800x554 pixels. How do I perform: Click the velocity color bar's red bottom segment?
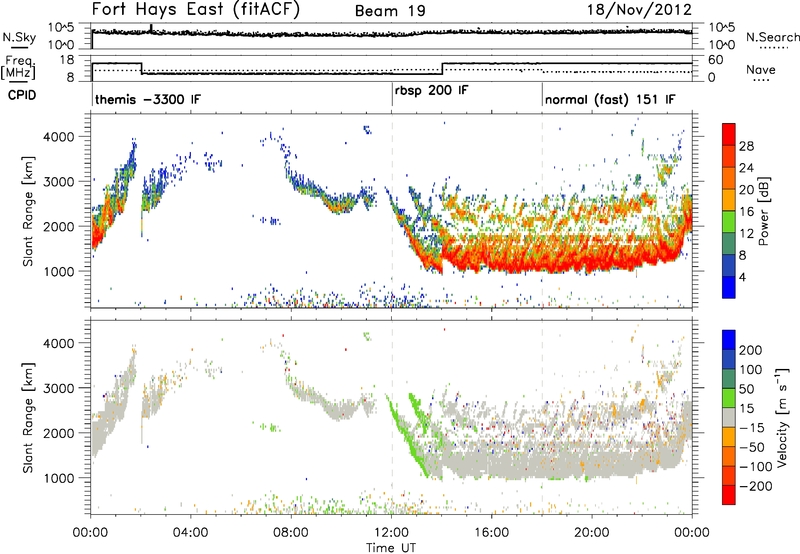729,495
